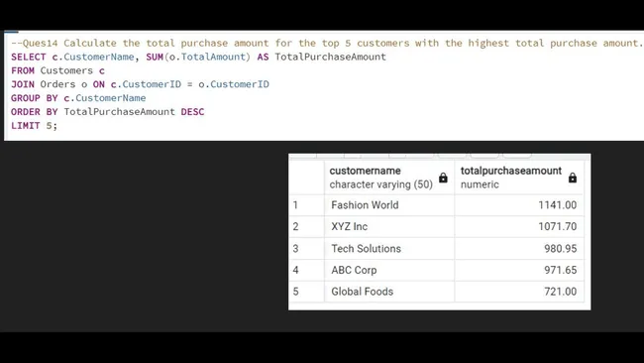The image size is (644, 363).
Task: Click the ORDER BY TotalPurchaseAmount DESC line
Action: pos(108,112)
